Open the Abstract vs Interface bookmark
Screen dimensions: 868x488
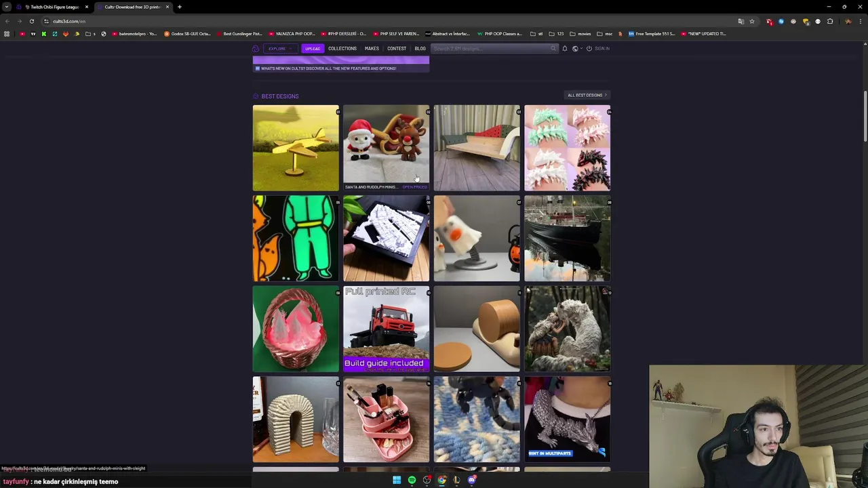tap(447, 34)
